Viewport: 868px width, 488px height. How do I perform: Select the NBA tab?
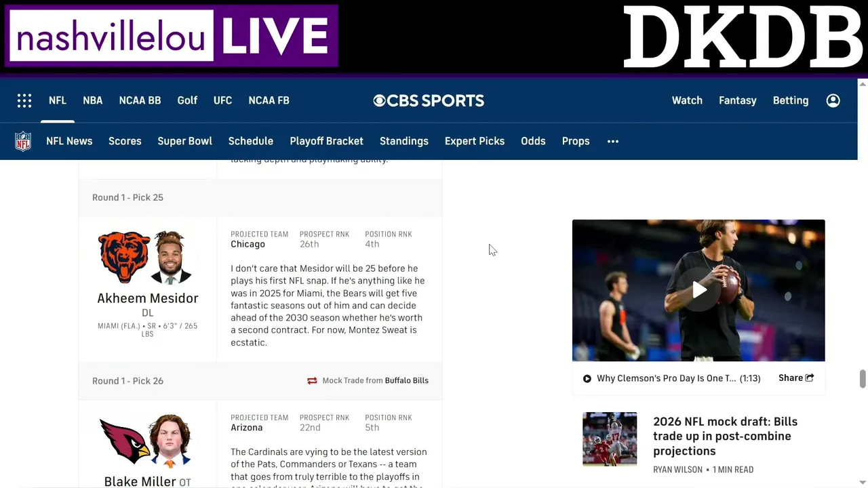point(93,100)
